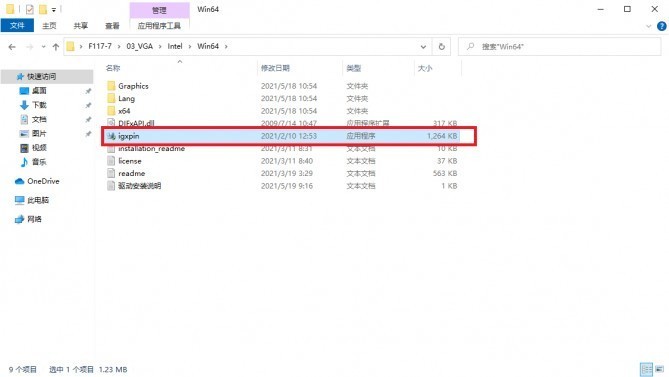
Task: Open 音乐 in the navigation pane
Action: (39, 162)
